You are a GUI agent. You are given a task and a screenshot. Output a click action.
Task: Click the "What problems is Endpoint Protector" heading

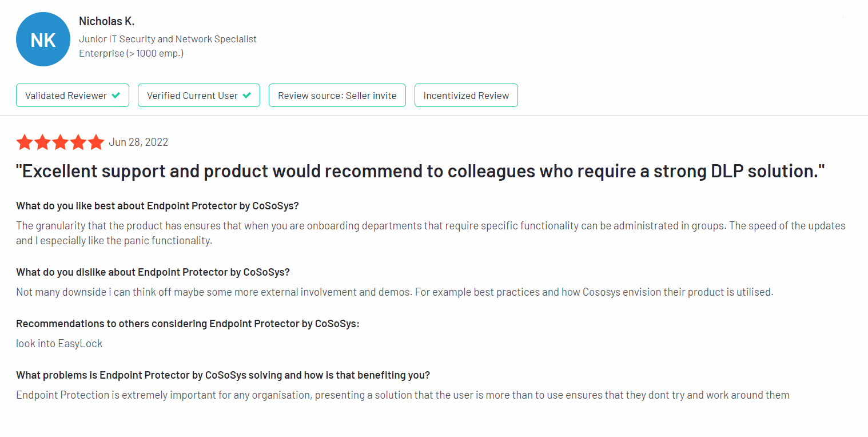coord(223,375)
